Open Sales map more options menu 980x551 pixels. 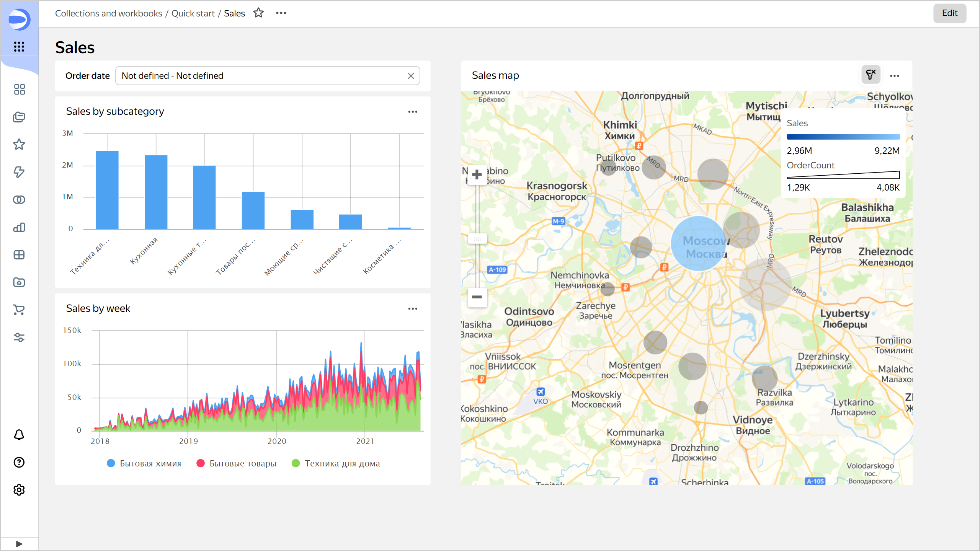(895, 76)
